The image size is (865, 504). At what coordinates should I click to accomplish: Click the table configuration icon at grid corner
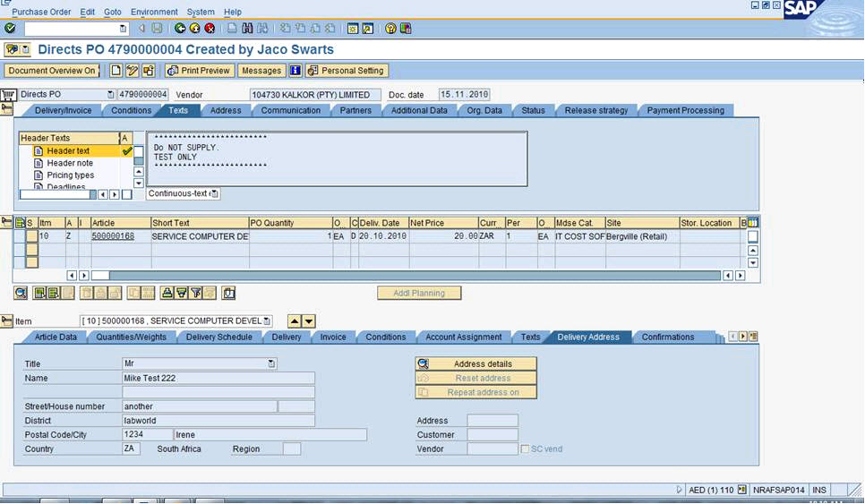pyautogui.click(x=753, y=223)
